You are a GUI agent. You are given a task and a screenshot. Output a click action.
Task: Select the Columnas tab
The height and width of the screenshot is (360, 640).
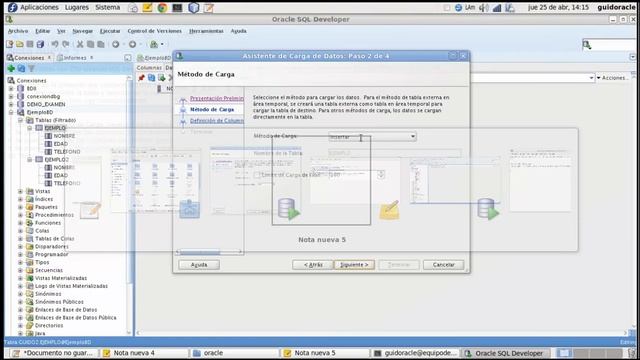tap(149, 67)
